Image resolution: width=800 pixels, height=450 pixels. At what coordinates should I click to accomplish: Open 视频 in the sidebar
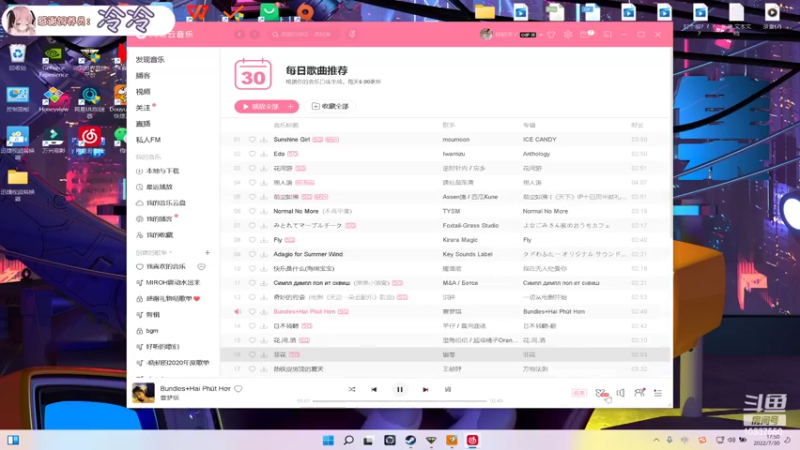pyautogui.click(x=143, y=92)
